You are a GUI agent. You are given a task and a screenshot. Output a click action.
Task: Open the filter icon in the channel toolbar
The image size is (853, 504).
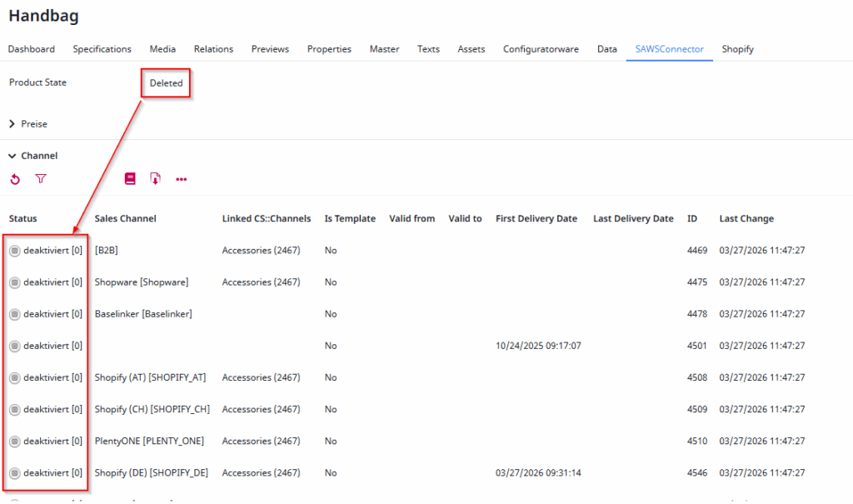(x=40, y=178)
